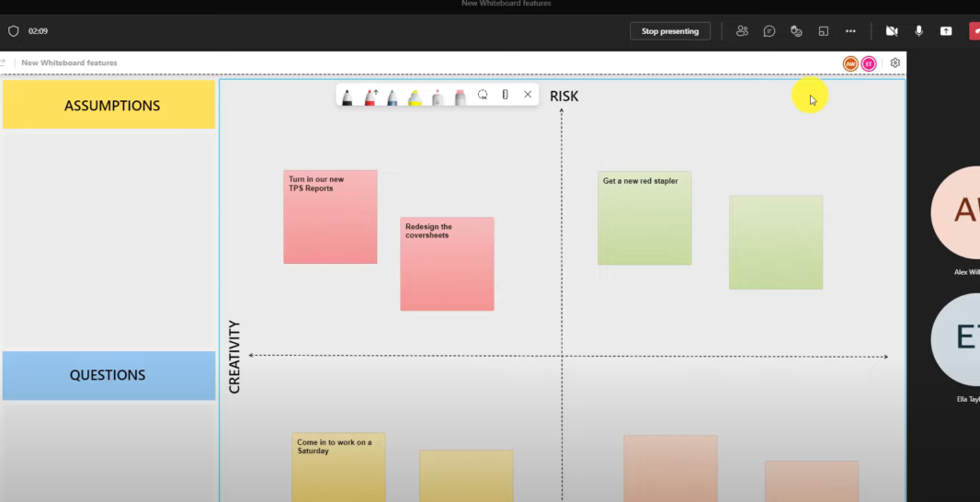This screenshot has height=502, width=980.
Task: Open the meeting chat
Action: (769, 31)
